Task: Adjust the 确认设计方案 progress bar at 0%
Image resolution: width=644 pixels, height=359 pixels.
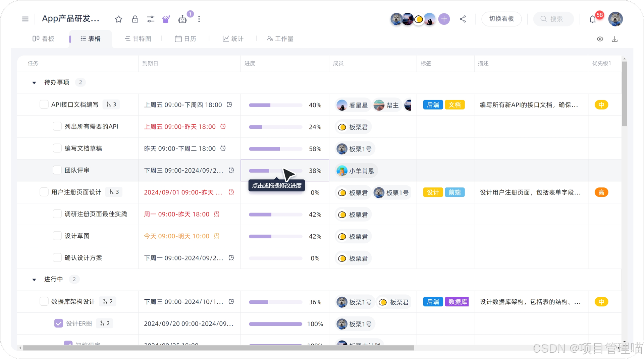Action: coord(276,258)
